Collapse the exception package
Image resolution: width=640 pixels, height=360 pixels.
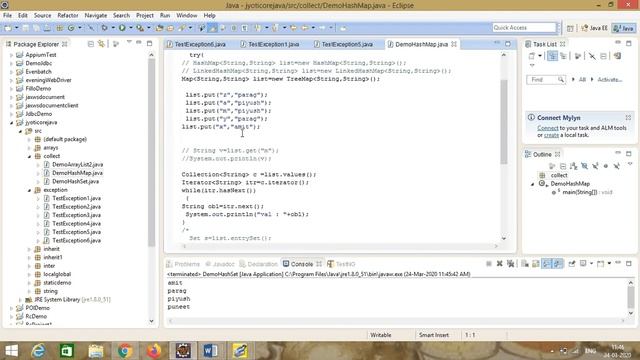[29, 190]
